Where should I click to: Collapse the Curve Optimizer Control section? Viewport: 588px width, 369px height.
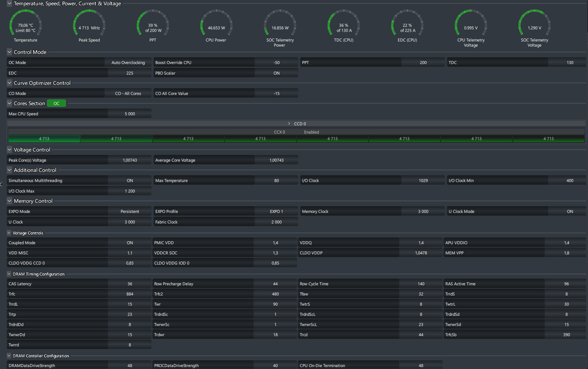9,83
